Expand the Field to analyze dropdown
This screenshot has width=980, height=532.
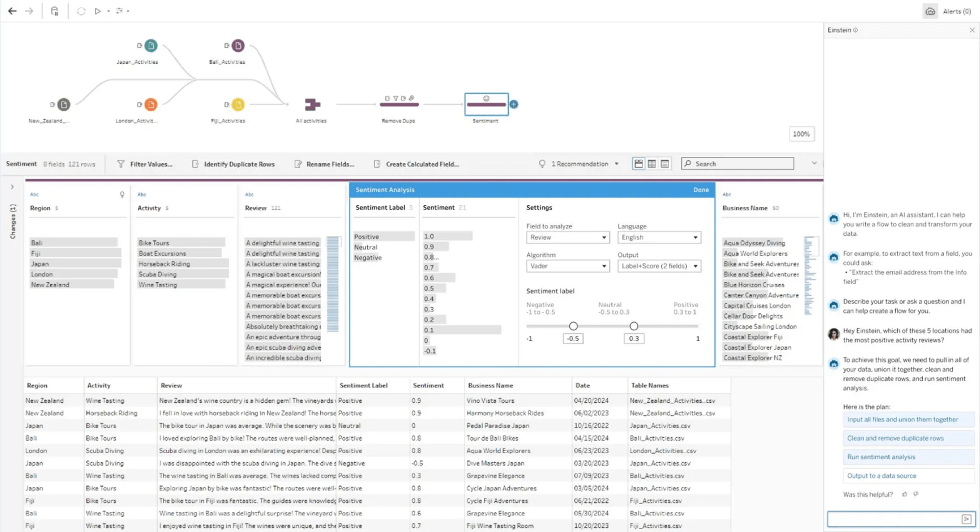click(568, 237)
